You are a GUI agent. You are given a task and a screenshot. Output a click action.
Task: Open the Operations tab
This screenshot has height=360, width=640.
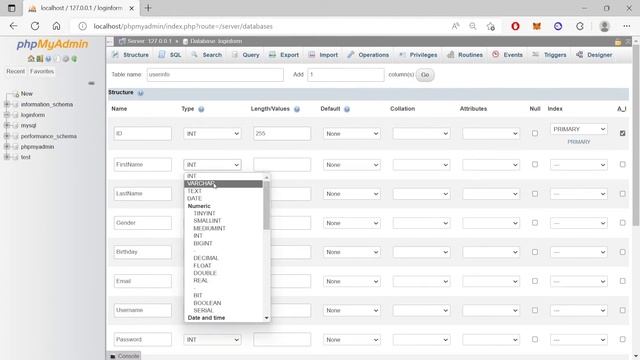(x=368, y=55)
